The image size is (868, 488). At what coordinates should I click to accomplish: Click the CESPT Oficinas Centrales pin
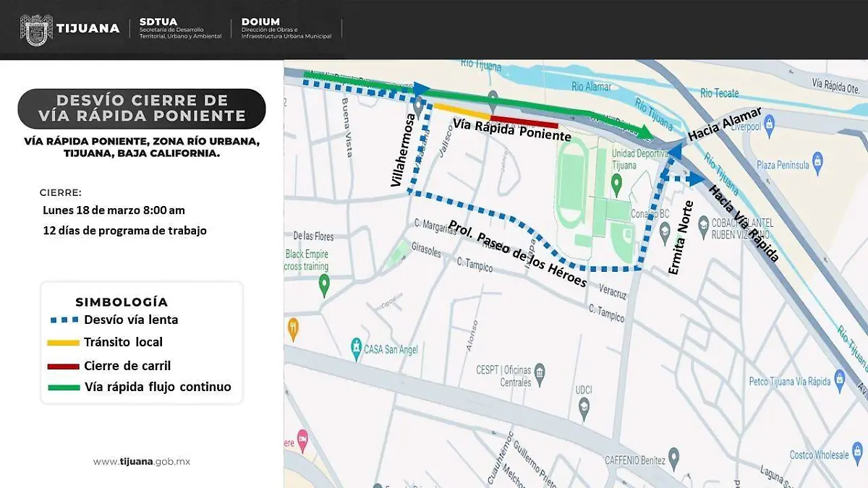click(539, 372)
